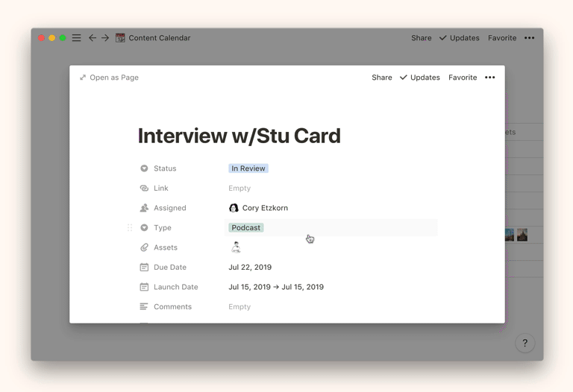Open the window's top-right three-dot menu

click(x=529, y=38)
